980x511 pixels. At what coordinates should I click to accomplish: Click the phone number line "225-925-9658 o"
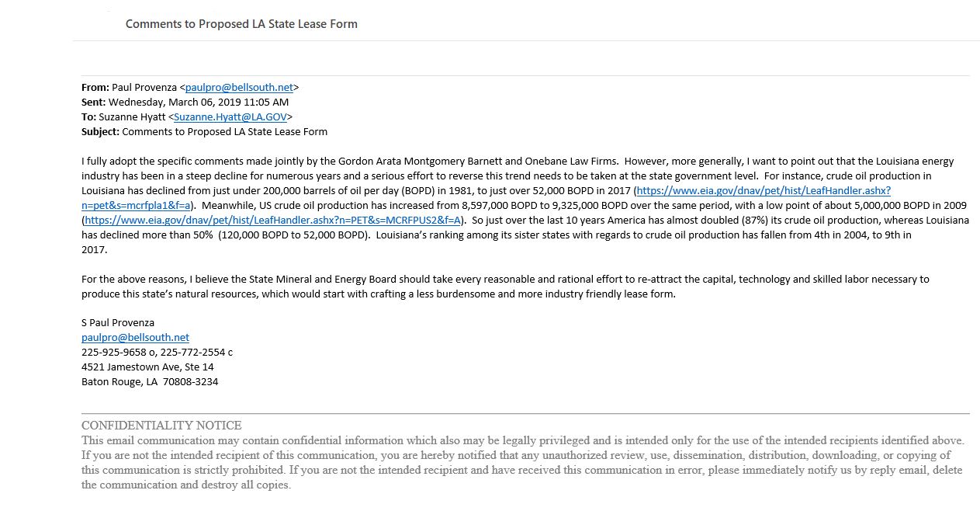pos(123,353)
